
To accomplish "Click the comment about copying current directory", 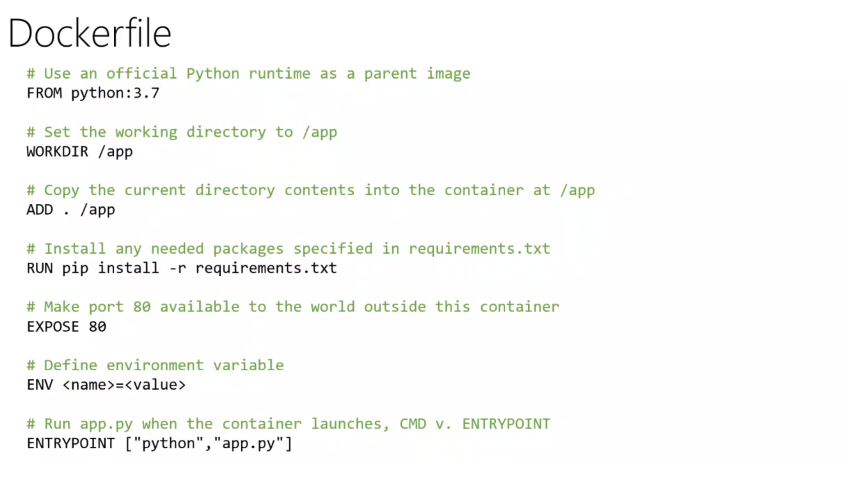I will coord(311,190).
